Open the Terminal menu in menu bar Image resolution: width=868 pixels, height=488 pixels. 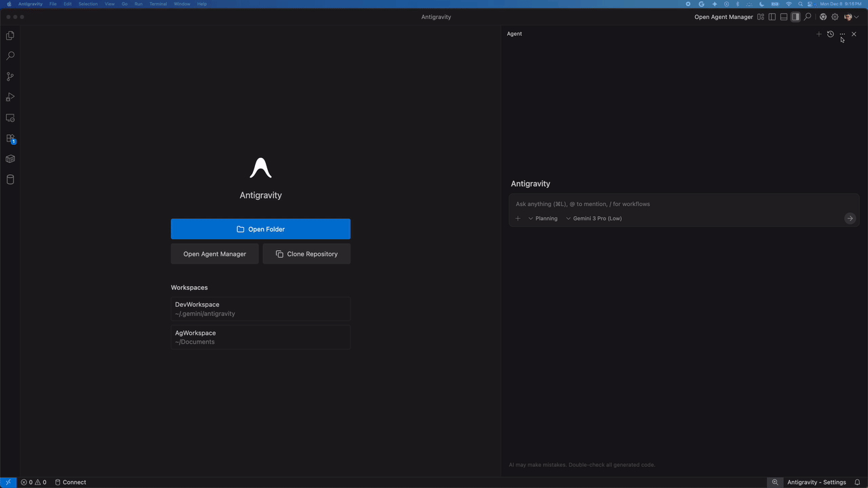pyautogui.click(x=158, y=4)
